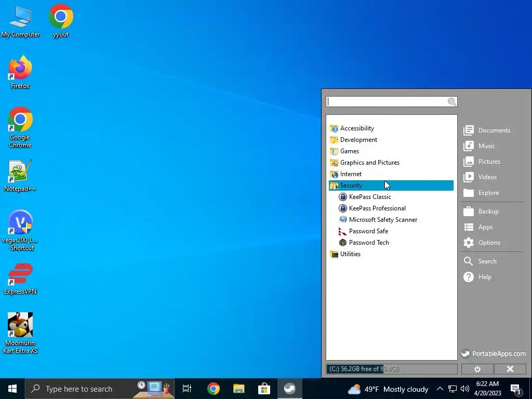
Task: Click Explore in the PortableApps menu
Action: pos(481,193)
